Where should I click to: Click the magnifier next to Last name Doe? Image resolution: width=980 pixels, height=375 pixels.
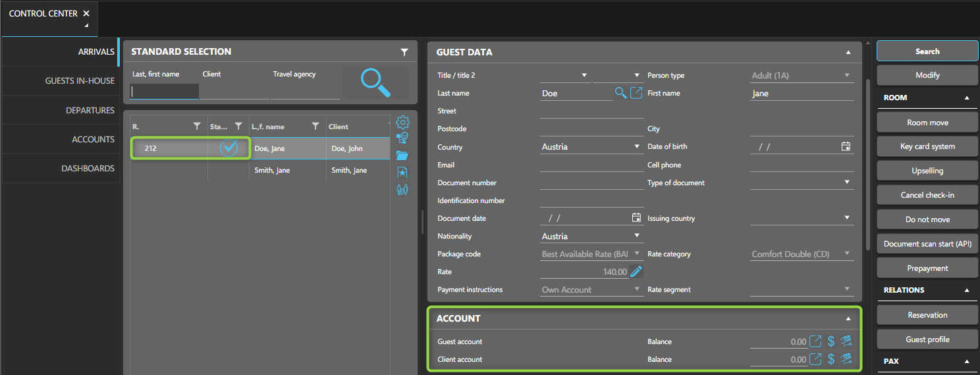(x=620, y=93)
